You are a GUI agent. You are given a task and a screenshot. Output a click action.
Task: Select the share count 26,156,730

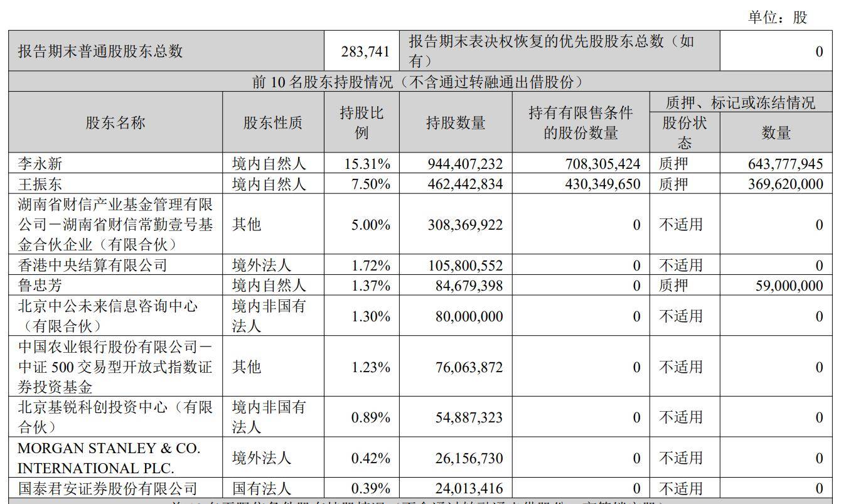coord(469,458)
